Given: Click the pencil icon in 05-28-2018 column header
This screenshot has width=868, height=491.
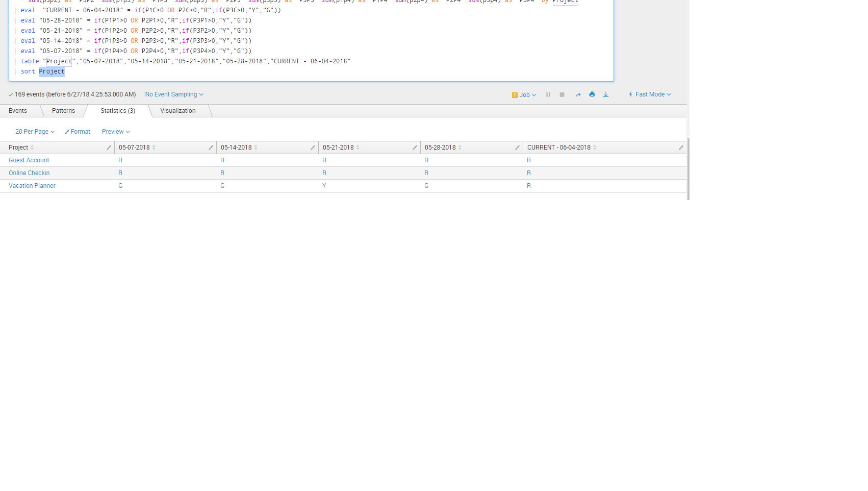Looking at the screenshot, I should tap(517, 148).
